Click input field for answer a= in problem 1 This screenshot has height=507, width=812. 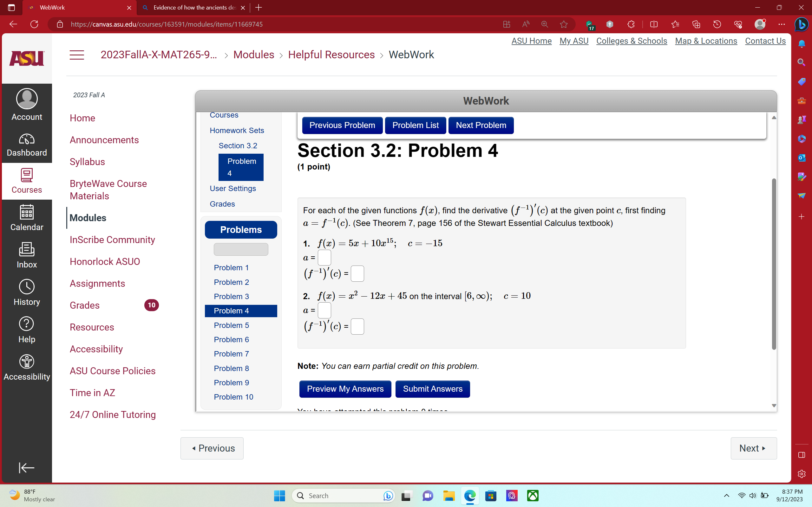pos(323,257)
